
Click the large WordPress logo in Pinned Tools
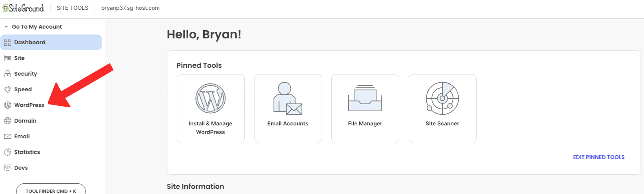point(211,98)
